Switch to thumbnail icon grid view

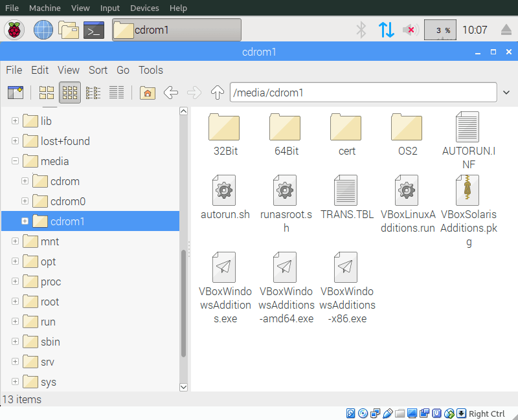(70, 93)
